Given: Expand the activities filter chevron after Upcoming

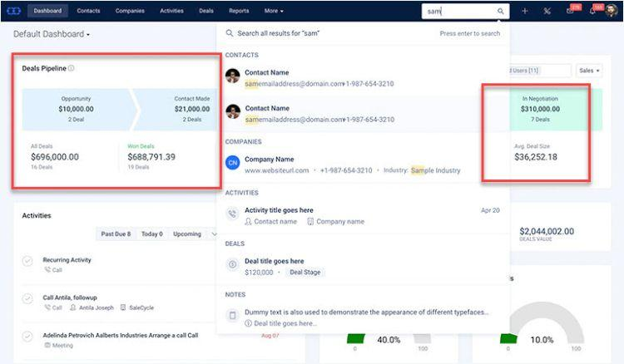Looking at the screenshot, I should coord(214,234).
